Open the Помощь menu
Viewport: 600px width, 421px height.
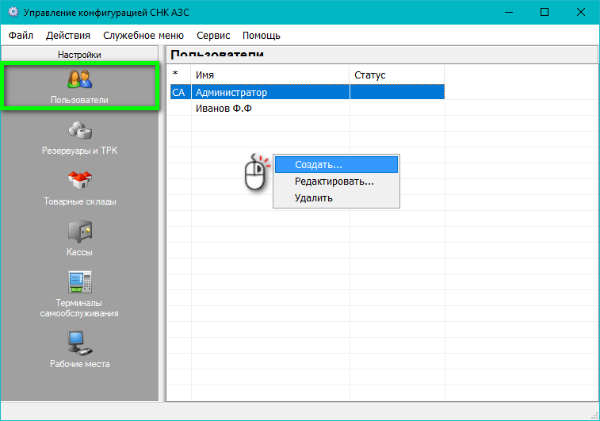tap(261, 35)
